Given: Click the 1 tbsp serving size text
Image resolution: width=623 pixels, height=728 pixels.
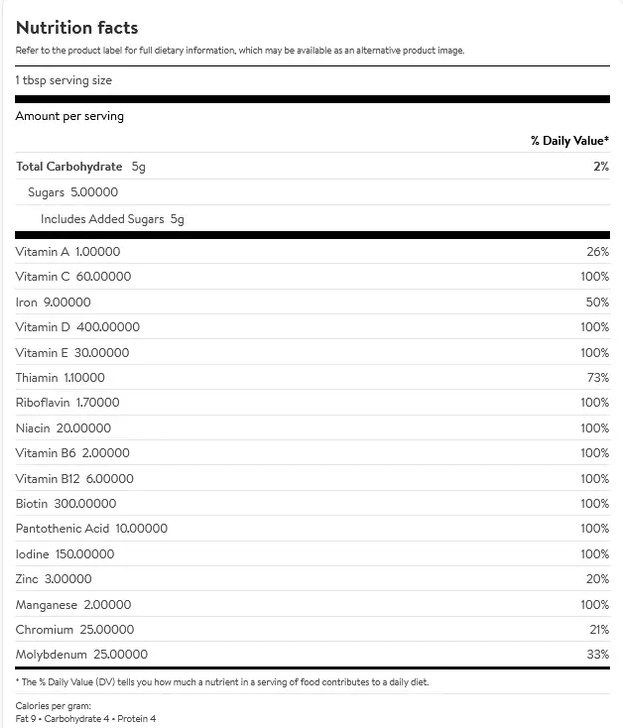Looking at the screenshot, I should (x=64, y=80).
